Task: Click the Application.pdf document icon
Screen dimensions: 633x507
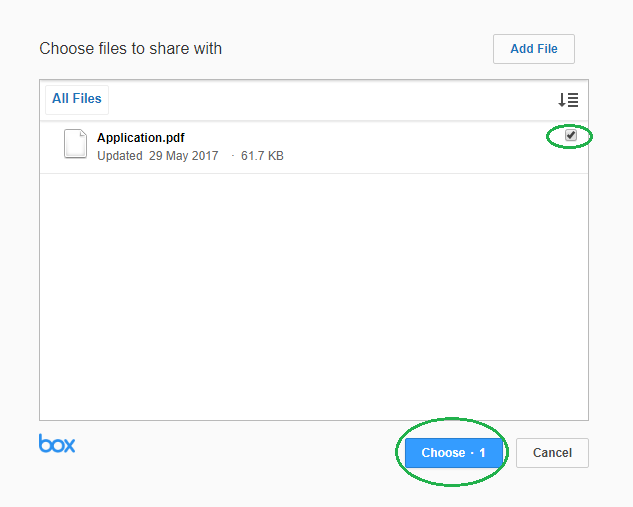Action: click(75, 144)
